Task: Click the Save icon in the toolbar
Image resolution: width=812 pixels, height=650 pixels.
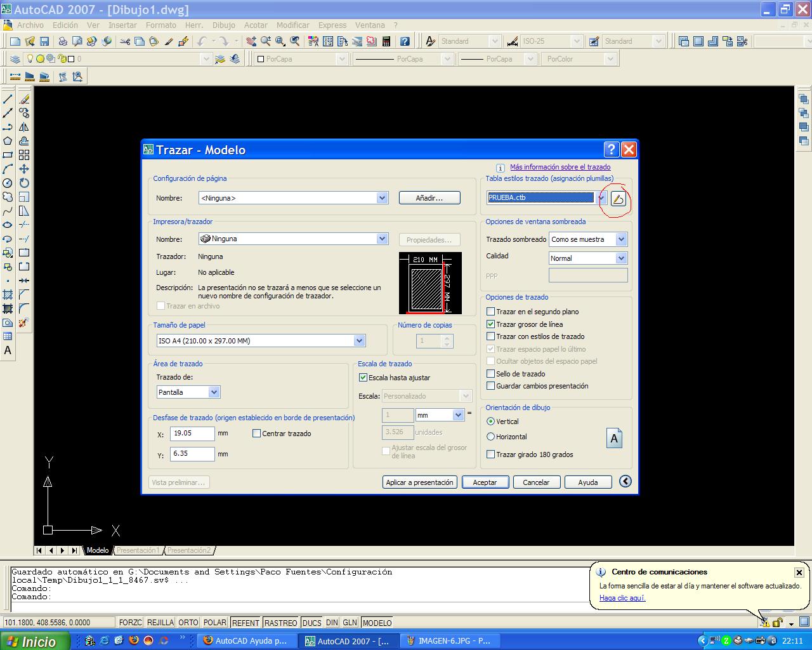Action: 44,41
